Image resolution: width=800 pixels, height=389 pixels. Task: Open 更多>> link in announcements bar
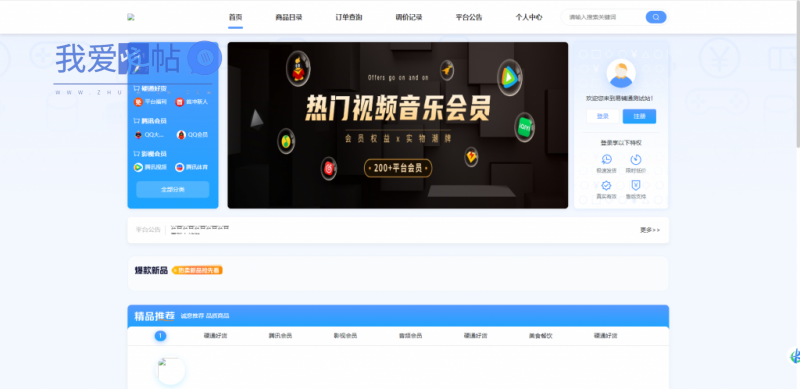650,230
